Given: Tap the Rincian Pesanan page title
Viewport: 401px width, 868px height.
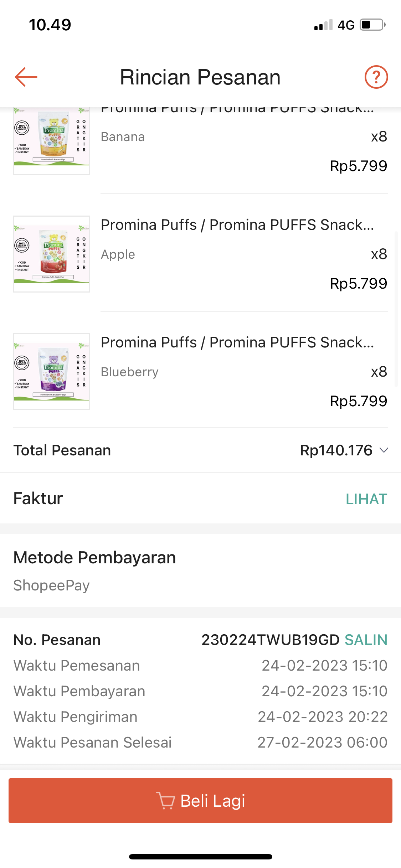Looking at the screenshot, I should pos(200,77).
